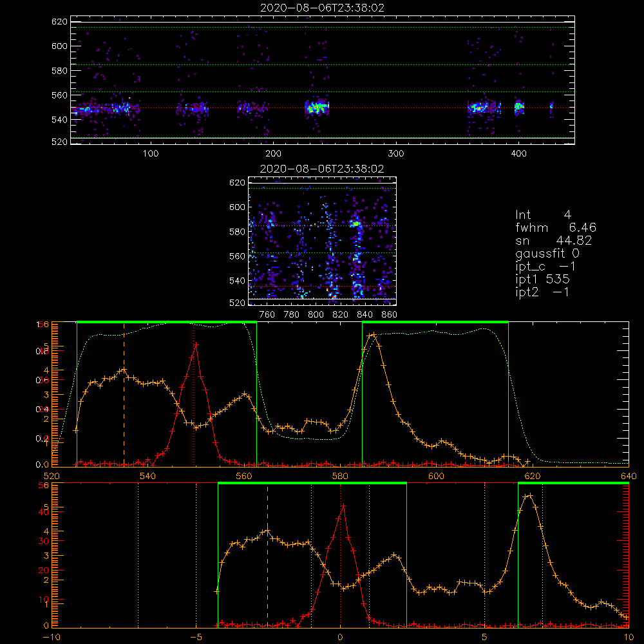Click the 760 tick label under middle image
644x644 pixels.
tap(267, 315)
